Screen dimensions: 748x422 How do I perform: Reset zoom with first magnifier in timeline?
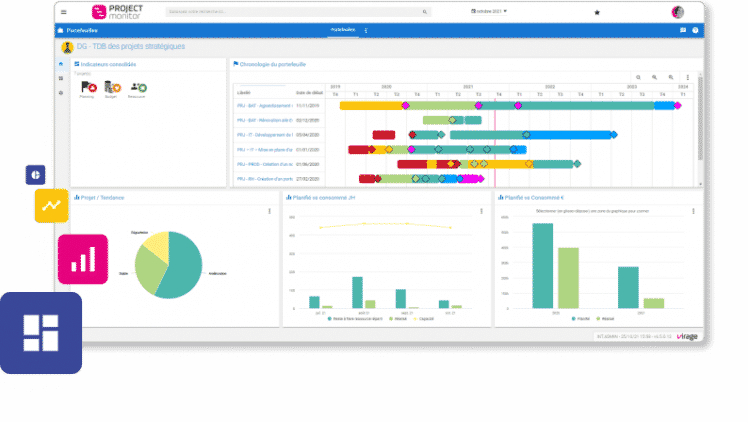[x=638, y=77]
